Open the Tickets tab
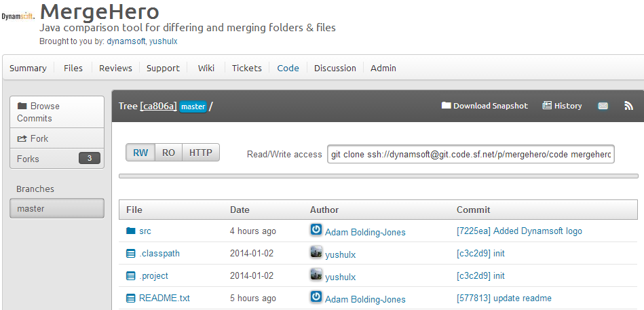Viewport: 644px width, 310px height. point(246,68)
